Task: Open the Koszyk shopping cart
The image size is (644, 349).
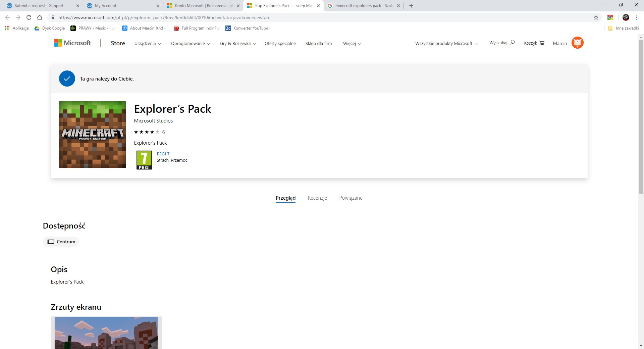Action: [x=534, y=43]
